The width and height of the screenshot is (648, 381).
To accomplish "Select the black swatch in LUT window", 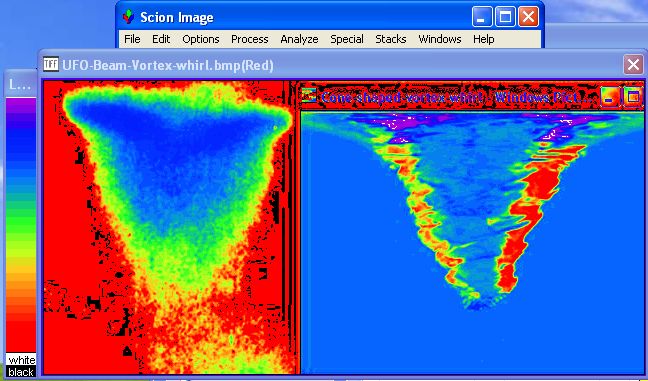I will click(x=21, y=371).
